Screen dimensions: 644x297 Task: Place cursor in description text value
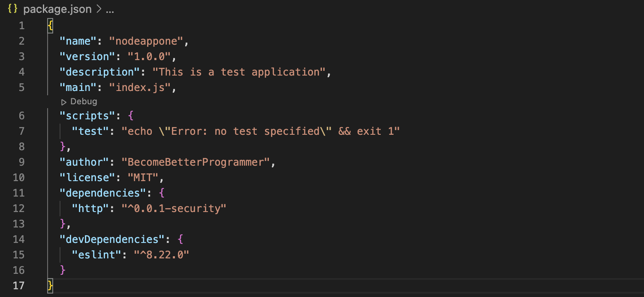pyautogui.click(x=239, y=72)
